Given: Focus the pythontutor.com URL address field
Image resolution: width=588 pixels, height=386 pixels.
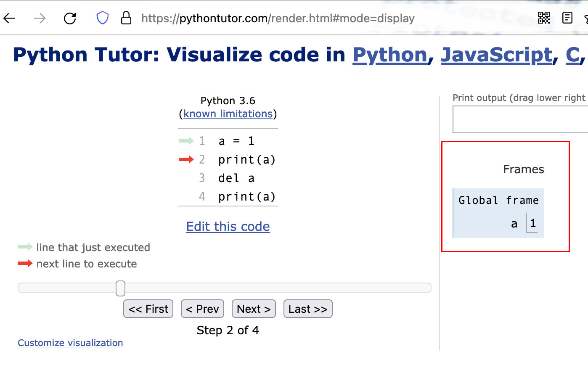Looking at the screenshot, I should [278, 18].
